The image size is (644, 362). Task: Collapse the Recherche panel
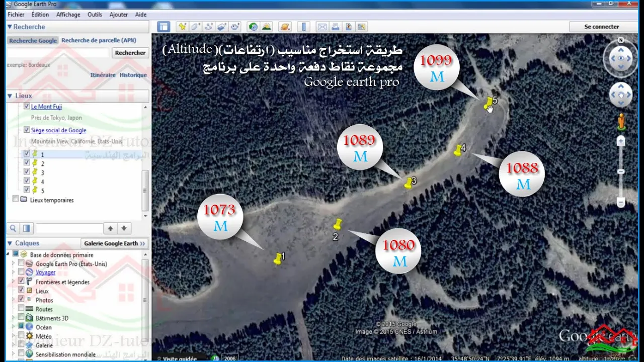10,27
